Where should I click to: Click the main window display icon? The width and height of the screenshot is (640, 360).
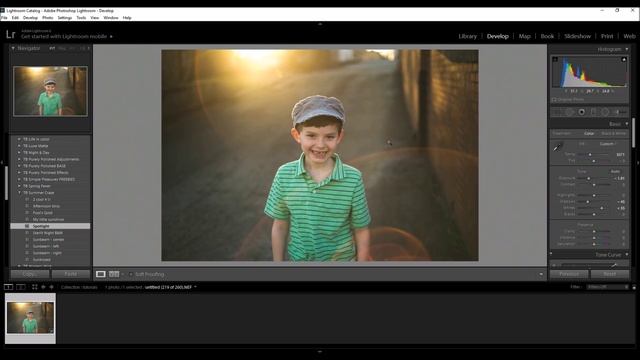coord(8,287)
